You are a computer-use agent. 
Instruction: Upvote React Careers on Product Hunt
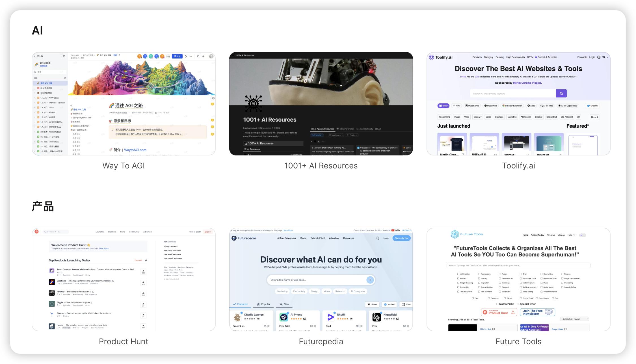tap(143, 272)
